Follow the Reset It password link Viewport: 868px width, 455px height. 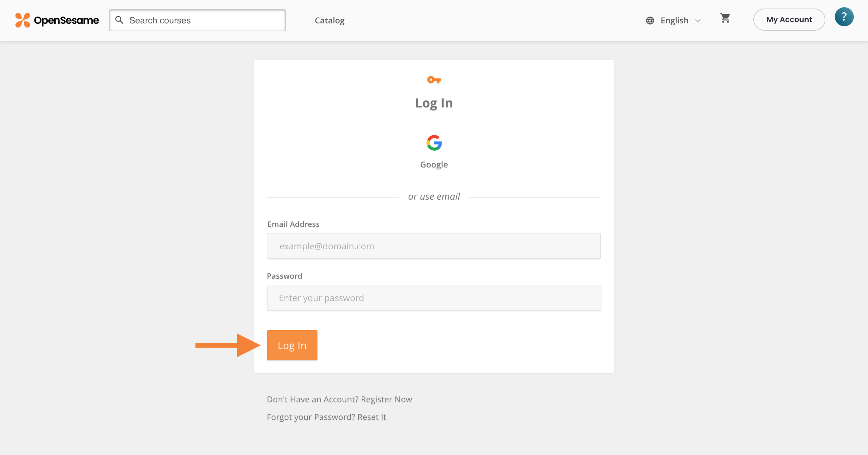(371, 417)
